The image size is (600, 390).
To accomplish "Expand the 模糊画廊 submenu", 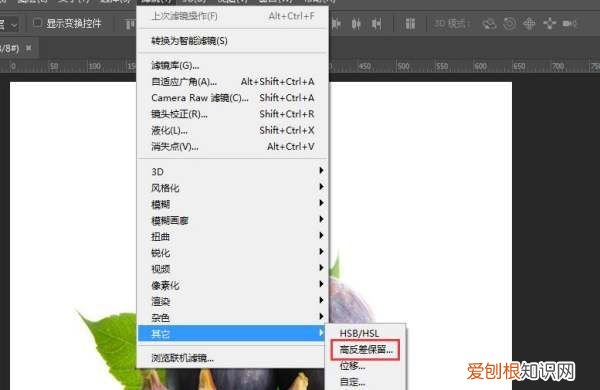I will (x=232, y=220).
